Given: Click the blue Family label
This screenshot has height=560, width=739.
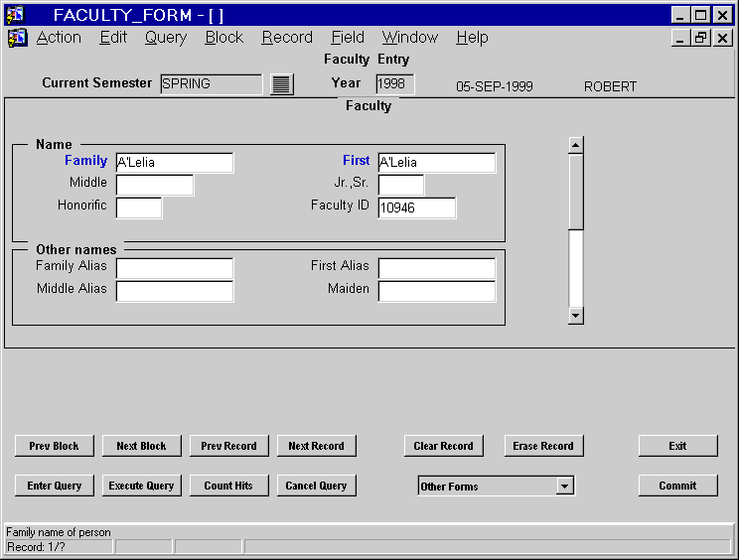Looking at the screenshot, I should pyautogui.click(x=85, y=161).
